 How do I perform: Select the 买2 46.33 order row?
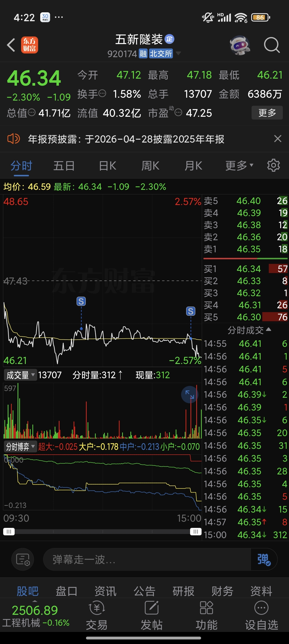(246, 281)
